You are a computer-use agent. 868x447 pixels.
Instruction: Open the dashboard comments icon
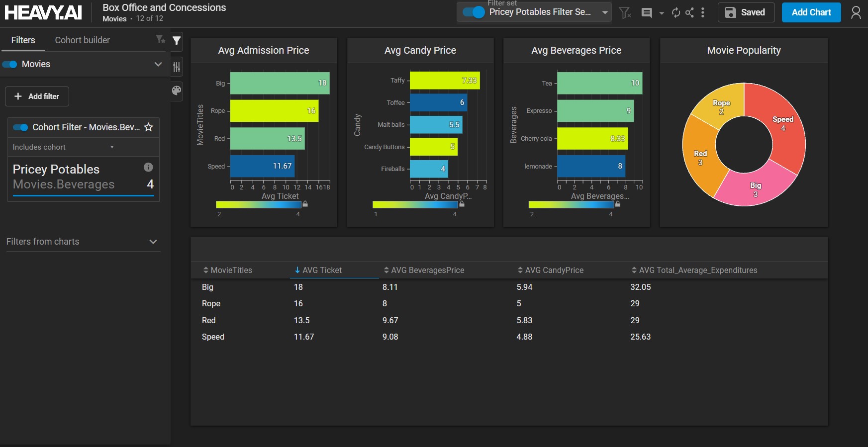[647, 12]
